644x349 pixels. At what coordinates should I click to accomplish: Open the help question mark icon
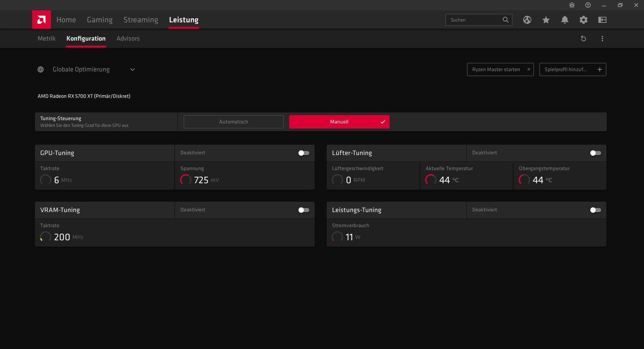(x=588, y=5)
